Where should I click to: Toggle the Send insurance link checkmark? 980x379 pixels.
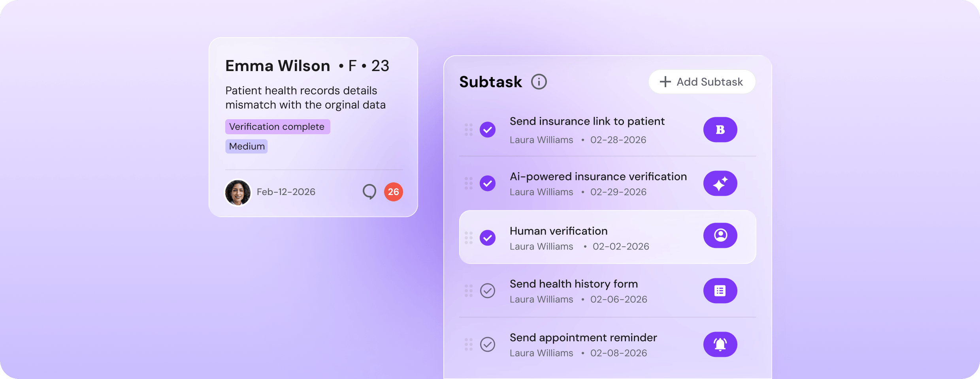tap(488, 129)
